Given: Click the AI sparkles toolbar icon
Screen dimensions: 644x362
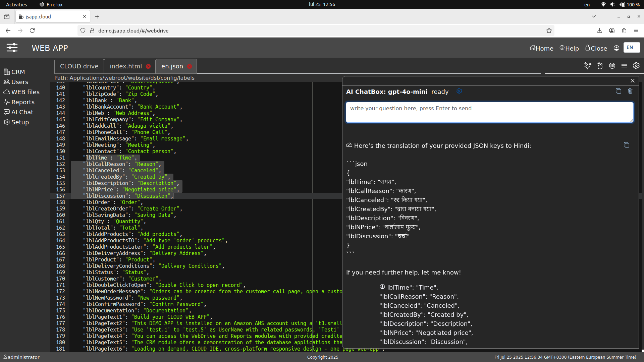Looking at the screenshot, I should 588,66.
